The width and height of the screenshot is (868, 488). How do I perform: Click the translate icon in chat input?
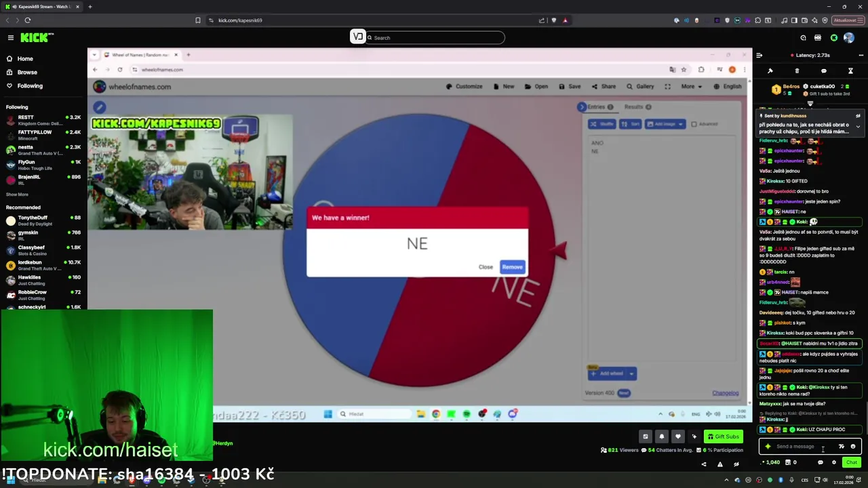(842, 447)
